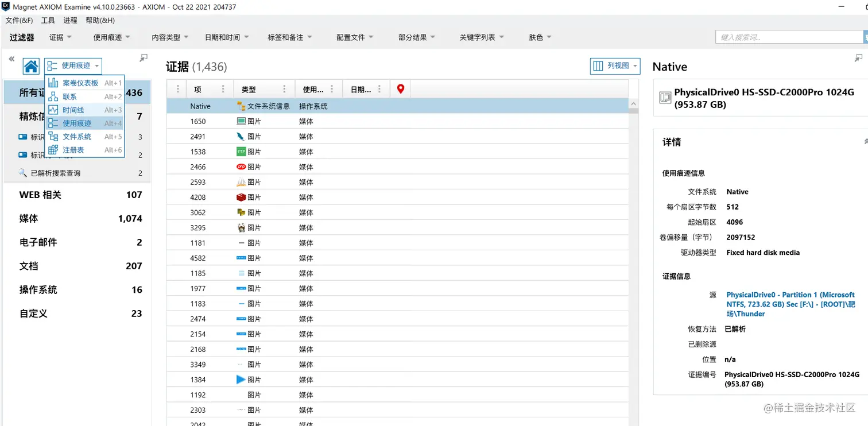Open the 工具 menu
The height and width of the screenshot is (426, 868).
tap(48, 20)
